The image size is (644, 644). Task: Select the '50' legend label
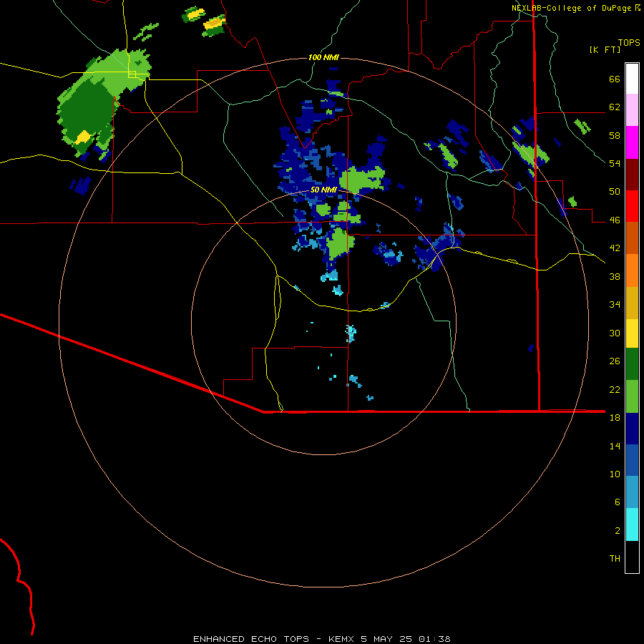pos(615,192)
